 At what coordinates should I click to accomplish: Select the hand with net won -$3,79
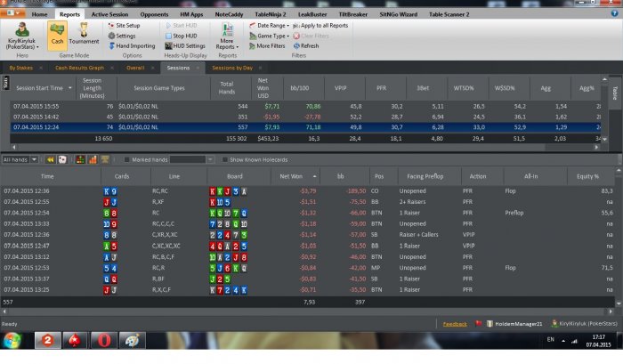308,191
